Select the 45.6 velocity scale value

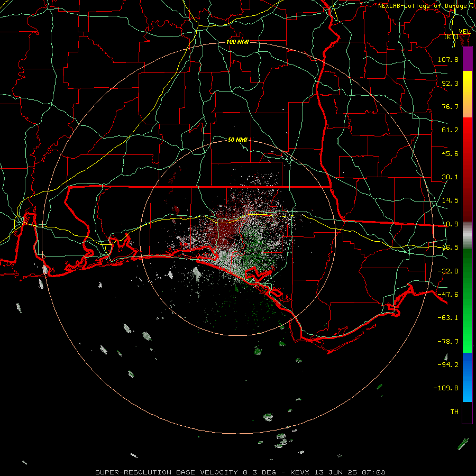[x=450, y=153]
